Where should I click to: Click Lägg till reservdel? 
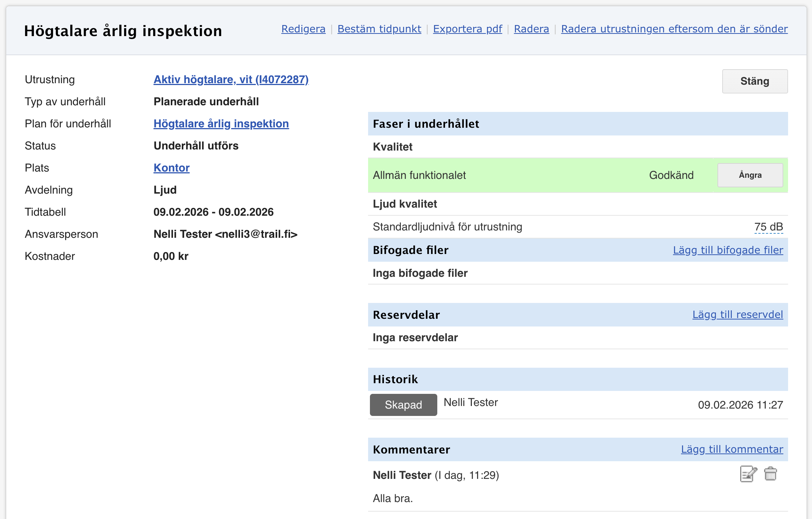tap(737, 315)
